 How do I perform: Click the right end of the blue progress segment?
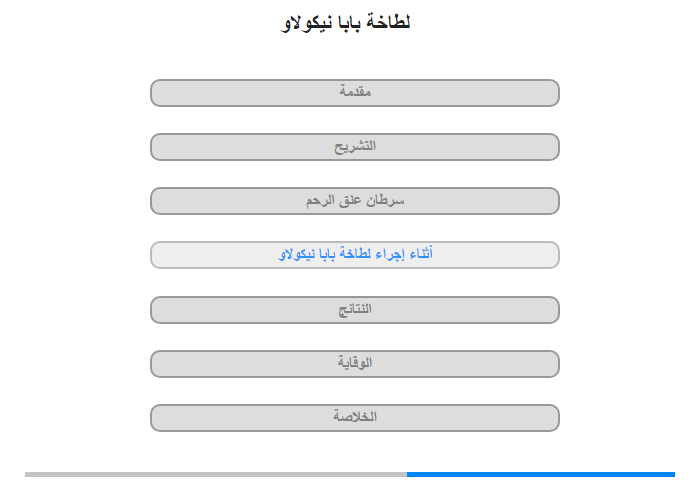point(673,474)
